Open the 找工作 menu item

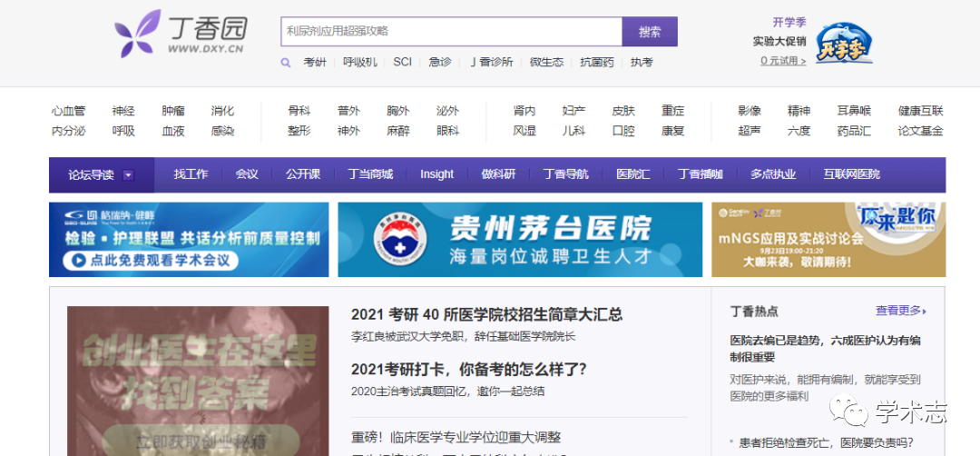tap(191, 174)
